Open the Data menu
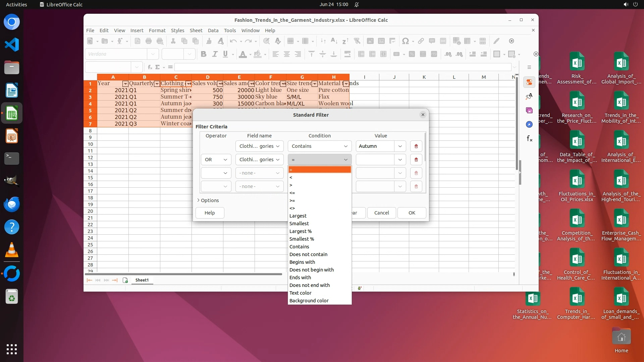Viewport: 644px width, 362px height. pyautogui.click(x=213, y=30)
